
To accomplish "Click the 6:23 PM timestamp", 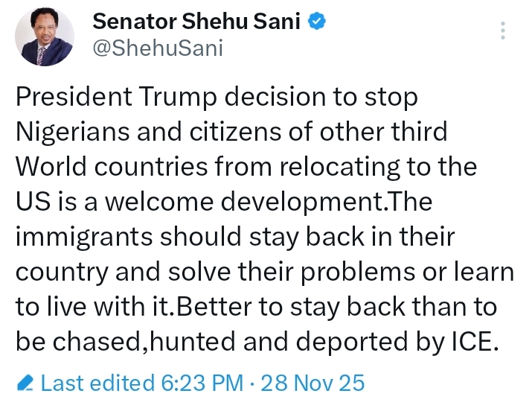I will click(x=202, y=383).
